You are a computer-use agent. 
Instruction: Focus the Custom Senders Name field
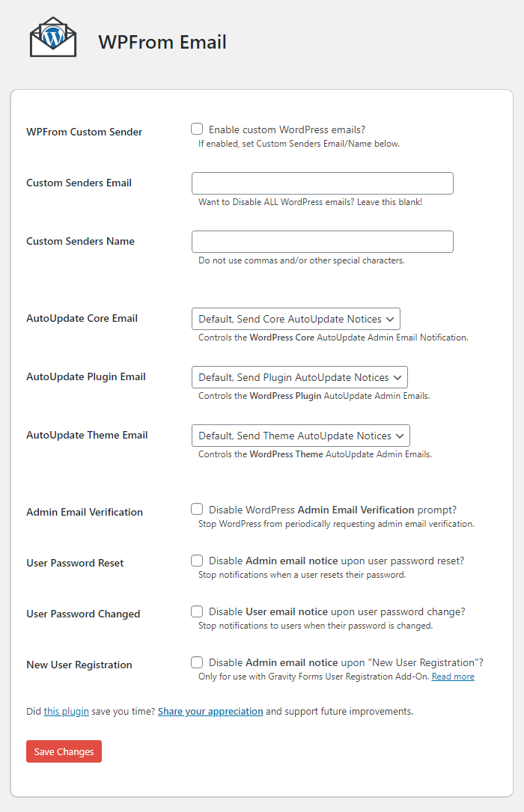(x=322, y=242)
